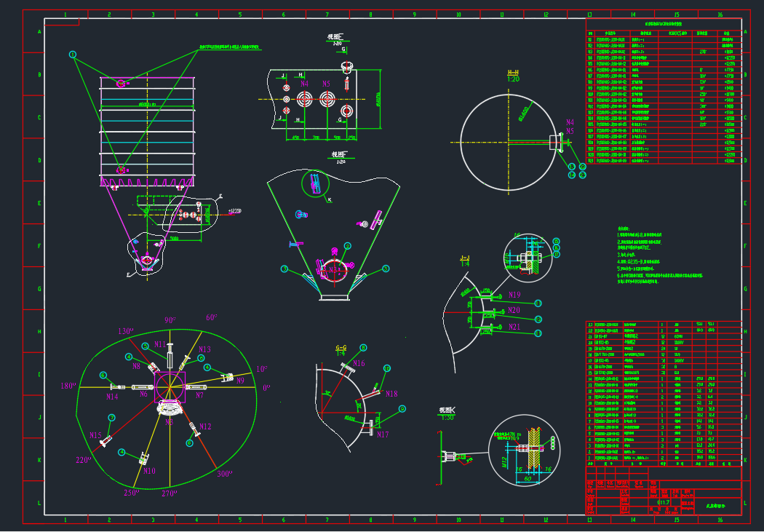This screenshot has width=764, height=532.
Task: Select the N9 nozzle label
Action: (x=240, y=381)
